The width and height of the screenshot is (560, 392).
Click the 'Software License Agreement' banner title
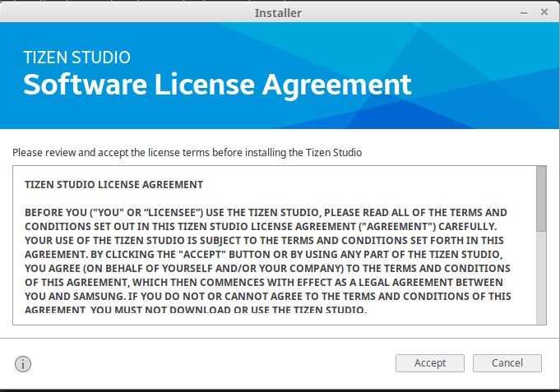pyautogui.click(x=217, y=85)
